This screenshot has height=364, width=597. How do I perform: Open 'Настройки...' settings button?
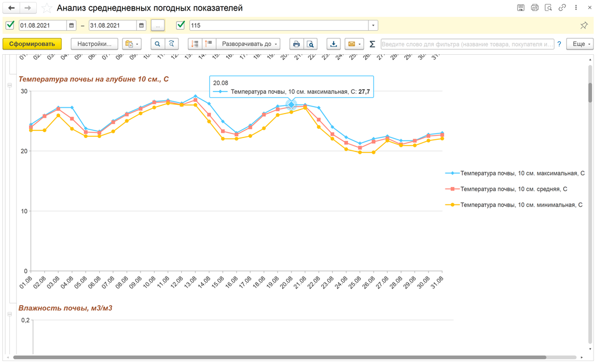coord(94,44)
